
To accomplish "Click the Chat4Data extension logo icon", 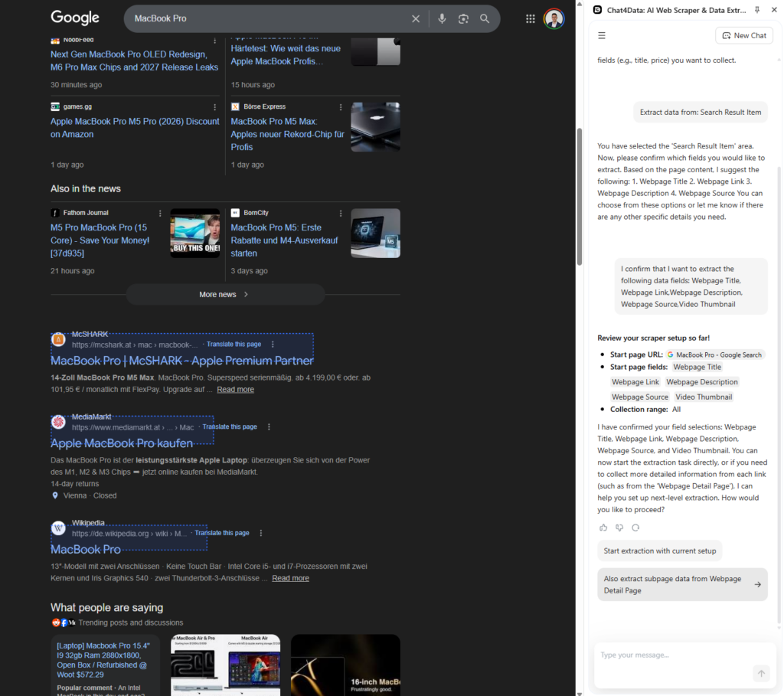I will (597, 9).
